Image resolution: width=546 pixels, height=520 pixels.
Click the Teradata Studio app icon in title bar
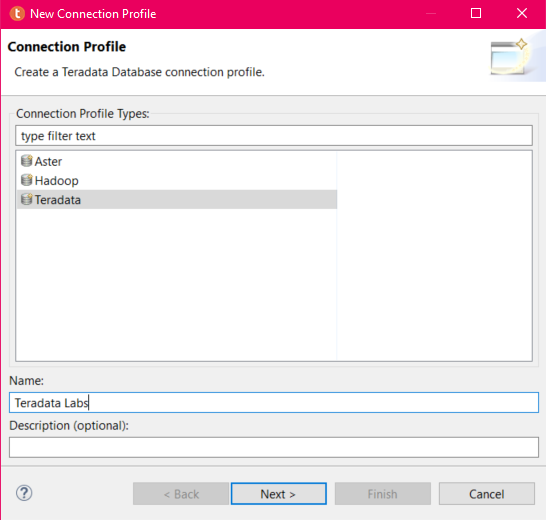click(17, 14)
